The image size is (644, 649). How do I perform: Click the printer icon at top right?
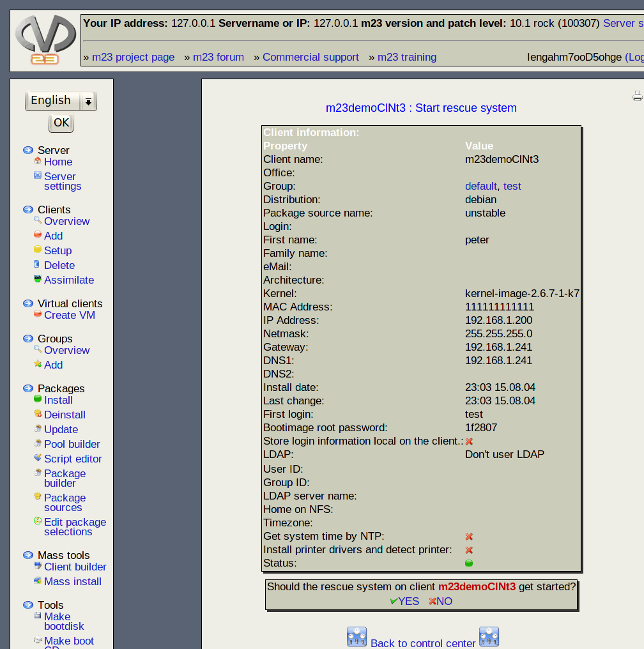[x=637, y=96]
